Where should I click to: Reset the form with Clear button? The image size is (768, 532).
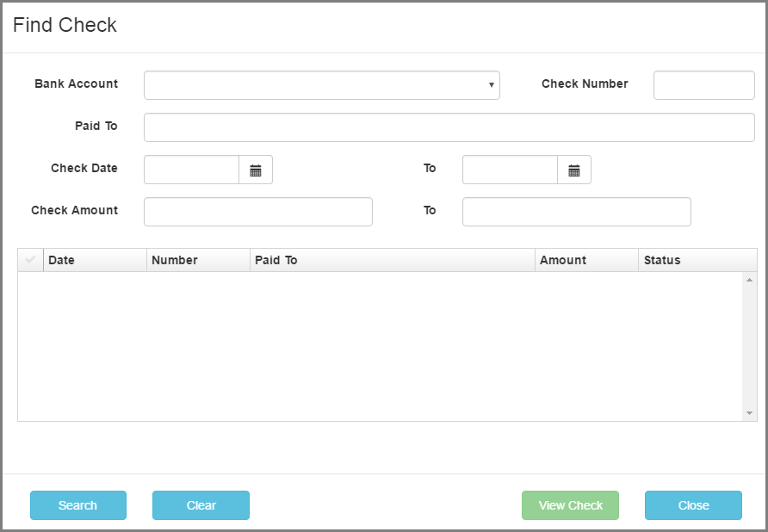point(201,505)
